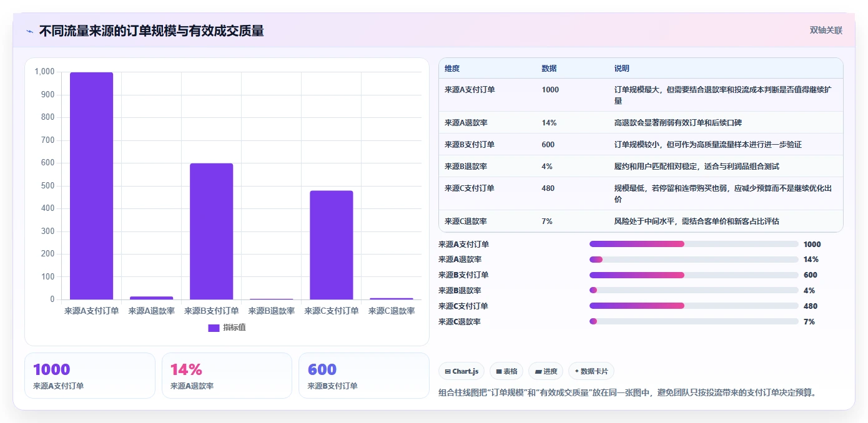Image resolution: width=868 pixels, height=423 pixels.
Task: Open the 1000 来源A支付订单 data card
Action: pos(90,376)
